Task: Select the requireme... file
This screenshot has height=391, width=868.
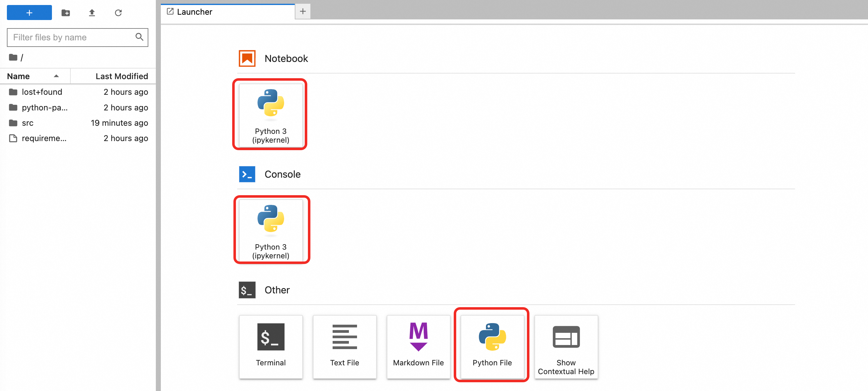Action: point(44,139)
